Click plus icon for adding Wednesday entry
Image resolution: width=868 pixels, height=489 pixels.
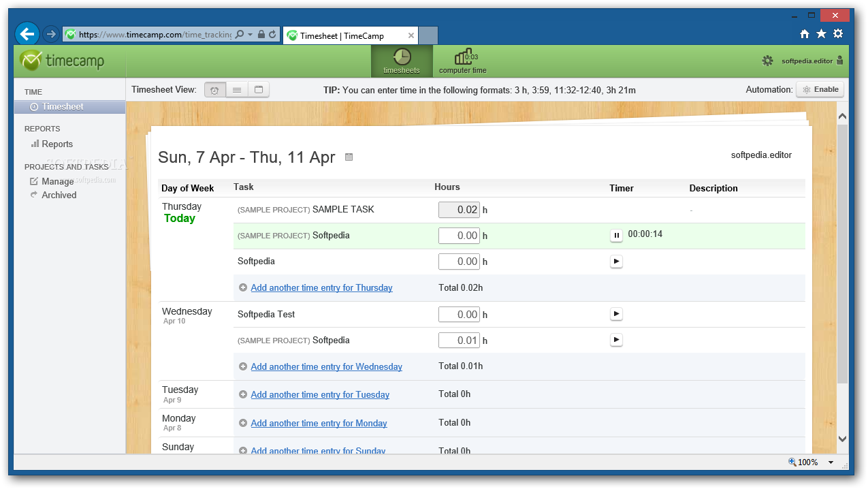[x=243, y=366]
